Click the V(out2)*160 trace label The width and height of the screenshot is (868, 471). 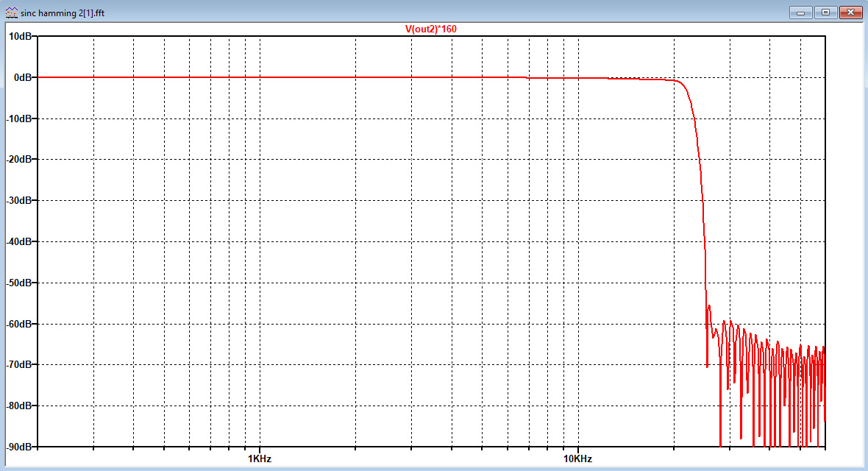(430, 29)
